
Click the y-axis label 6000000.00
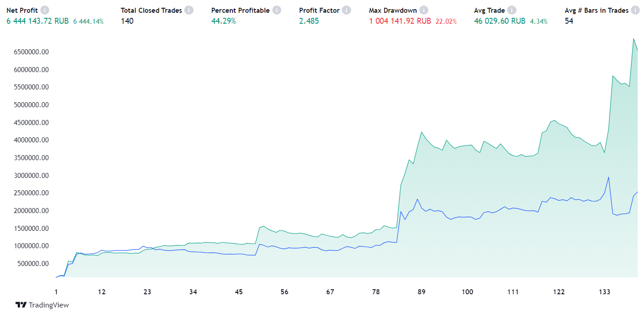click(31, 70)
